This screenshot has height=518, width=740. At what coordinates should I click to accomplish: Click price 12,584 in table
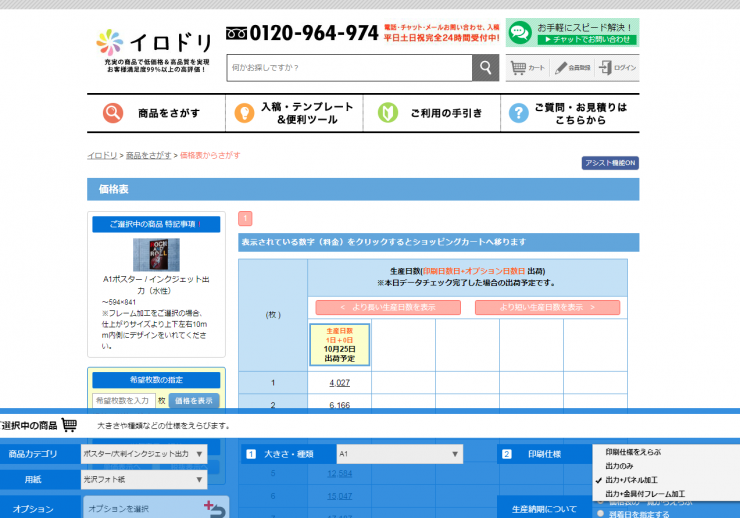coord(339,473)
